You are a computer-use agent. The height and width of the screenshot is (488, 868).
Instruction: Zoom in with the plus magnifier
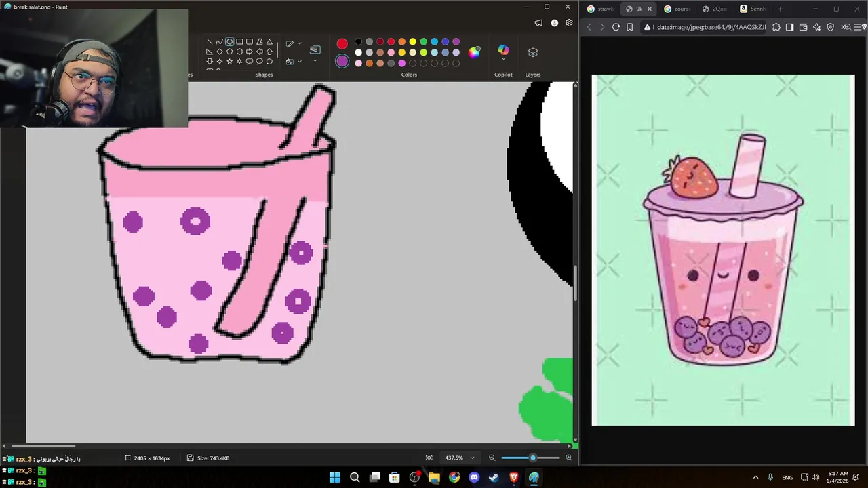(x=569, y=458)
